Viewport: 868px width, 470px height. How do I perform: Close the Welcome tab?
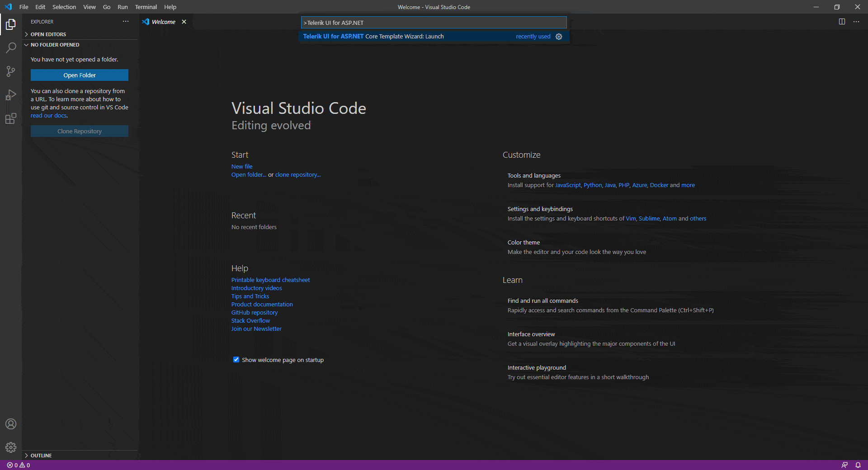pos(184,22)
